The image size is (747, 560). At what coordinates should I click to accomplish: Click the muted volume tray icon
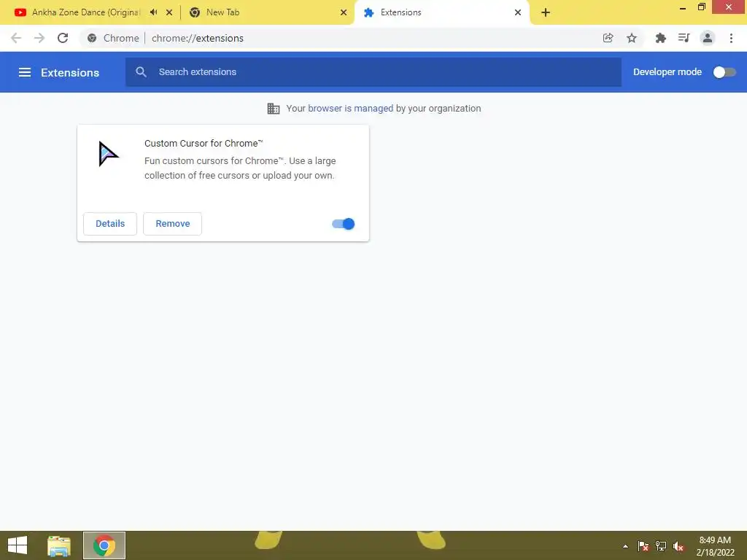[x=678, y=546]
